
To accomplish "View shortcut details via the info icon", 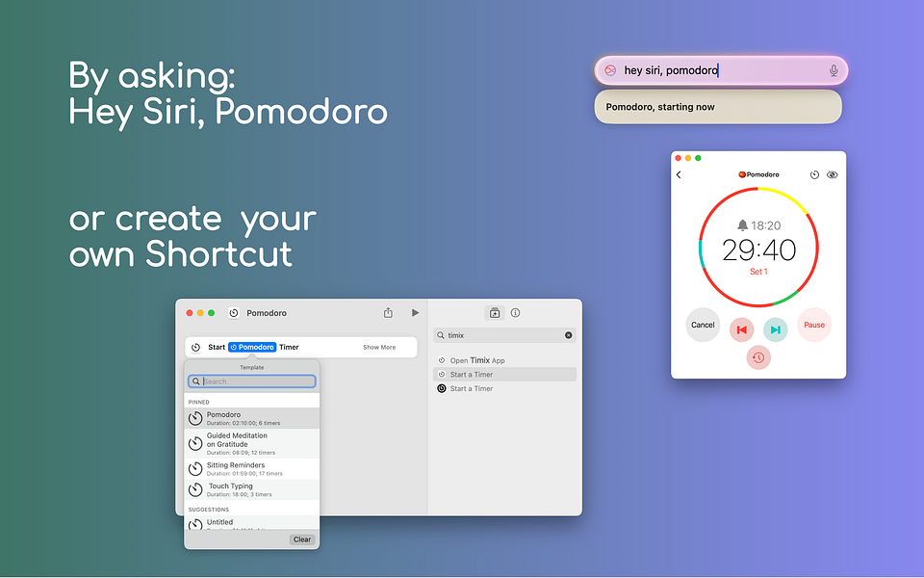I will [514, 312].
